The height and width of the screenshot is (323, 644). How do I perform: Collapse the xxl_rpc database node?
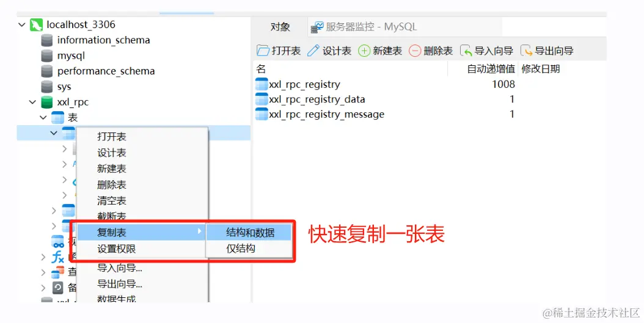tap(32, 102)
